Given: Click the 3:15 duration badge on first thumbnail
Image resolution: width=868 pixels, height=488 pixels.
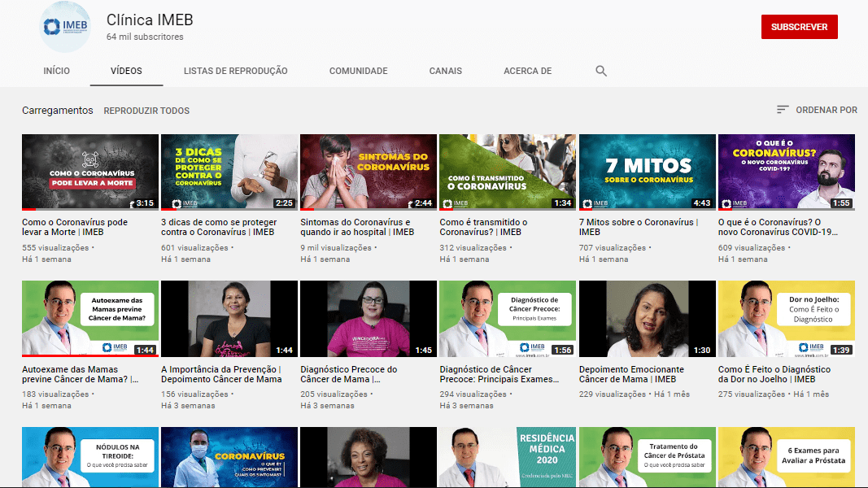Looking at the screenshot, I should coord(145,203).
